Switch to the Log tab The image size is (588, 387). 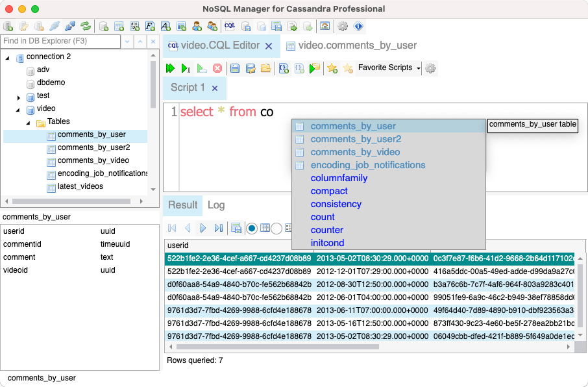pos(216,205)
